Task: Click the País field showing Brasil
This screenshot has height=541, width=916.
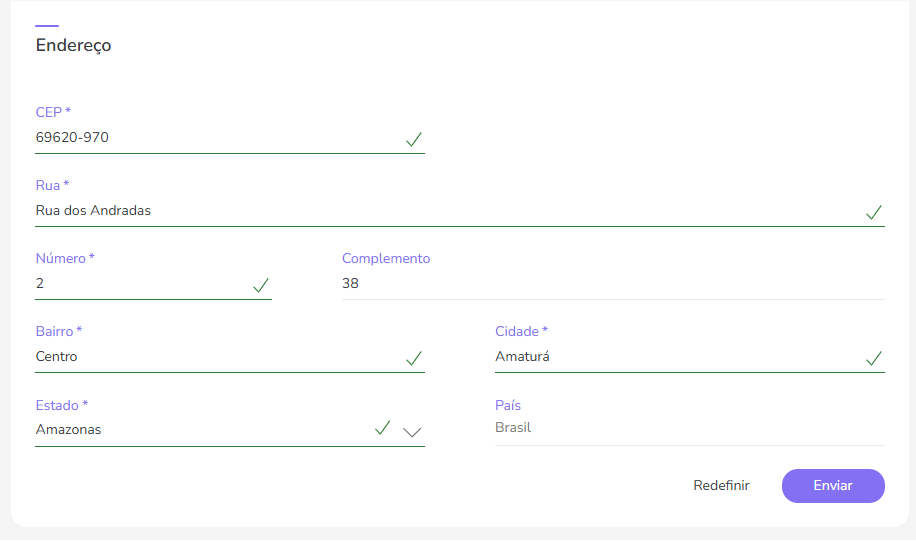Action: 688,428
